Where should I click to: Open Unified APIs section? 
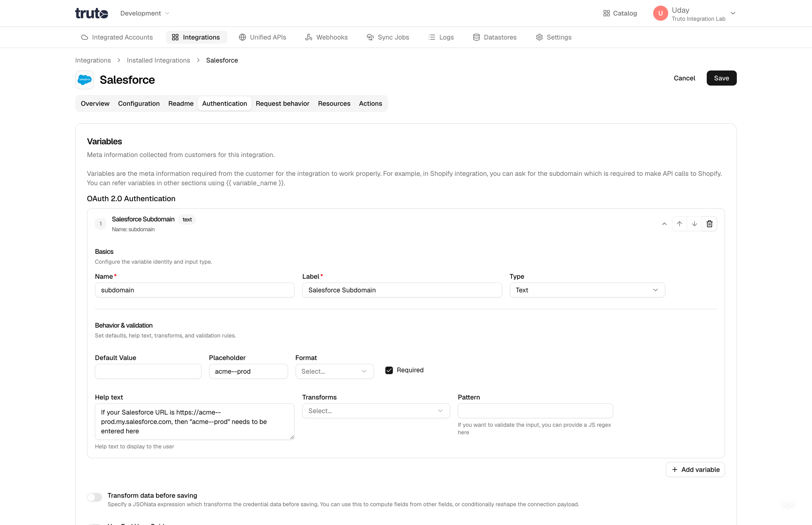[x=262, y=37]
